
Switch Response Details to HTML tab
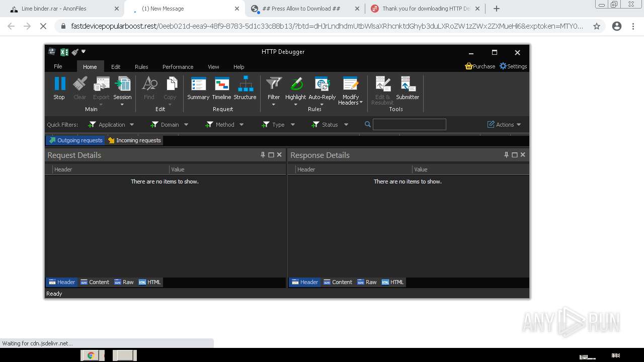click(392, 282)
